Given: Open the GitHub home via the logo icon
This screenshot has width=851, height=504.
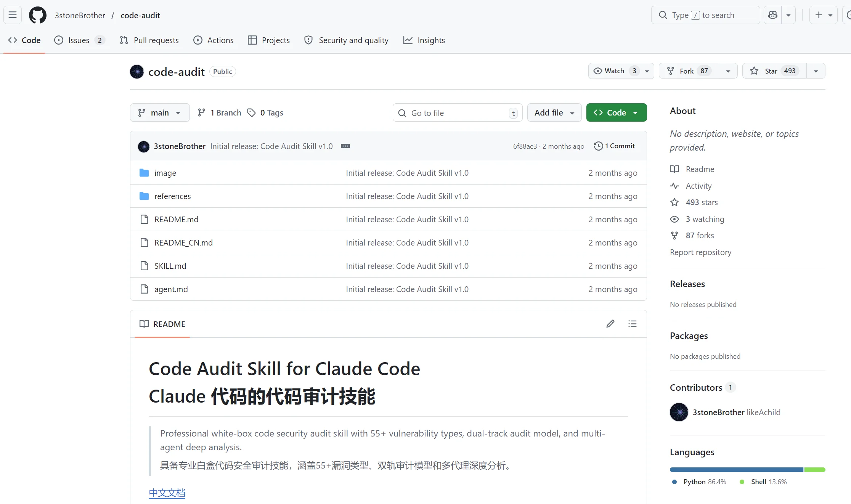Looking at the screenshot, I should (x=37, y=15).
